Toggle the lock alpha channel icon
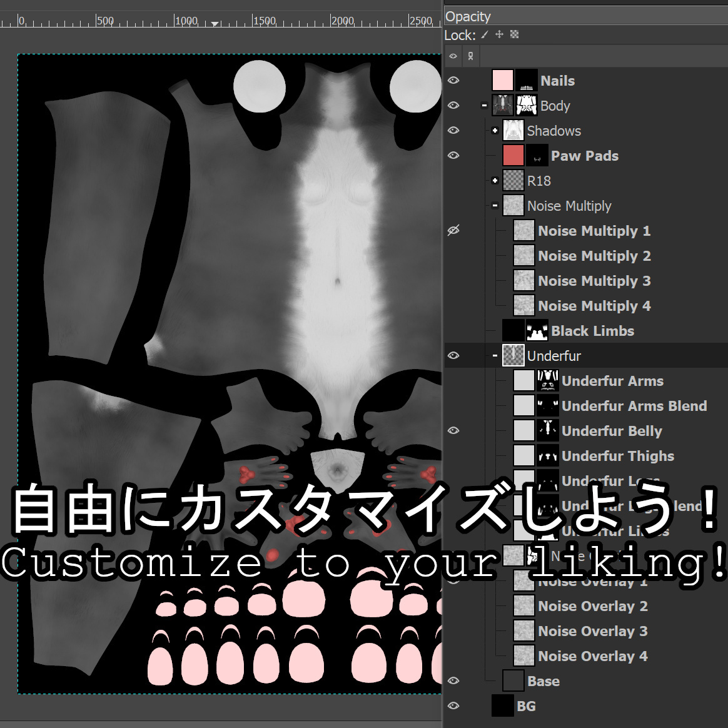728x728 pixels. pyautogui.click(x=514, y=35)
